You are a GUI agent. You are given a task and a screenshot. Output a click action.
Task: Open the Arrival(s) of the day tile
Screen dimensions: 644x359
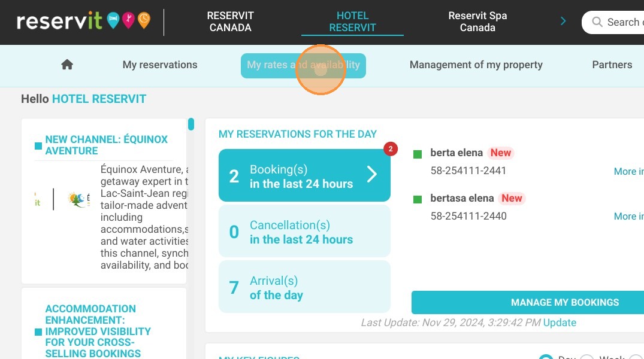[304, 287]
